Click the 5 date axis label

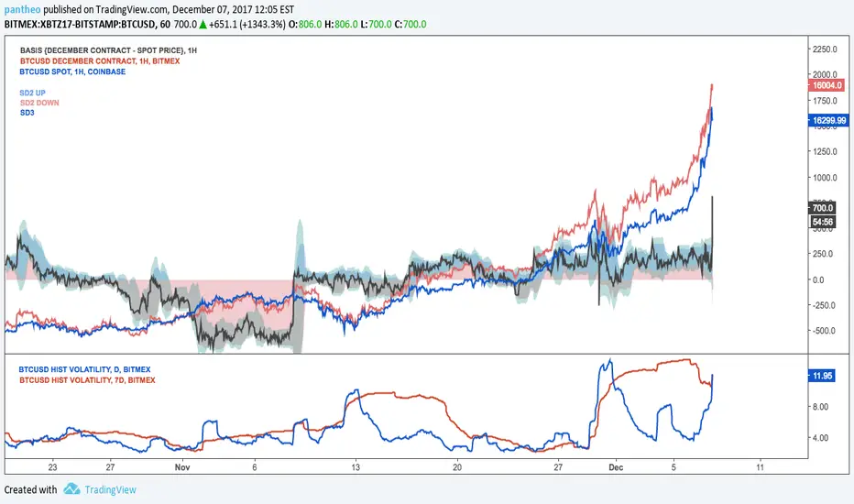coord(673,467)
